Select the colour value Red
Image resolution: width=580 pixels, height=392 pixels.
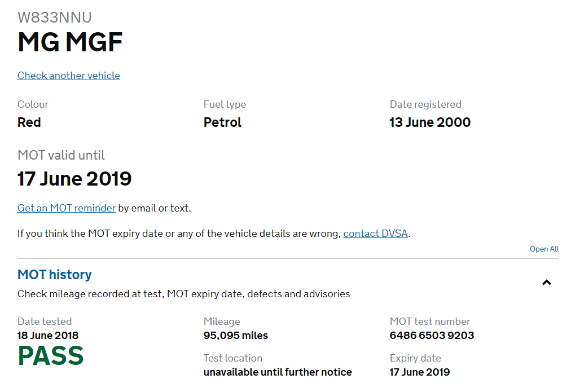point(29,122)
